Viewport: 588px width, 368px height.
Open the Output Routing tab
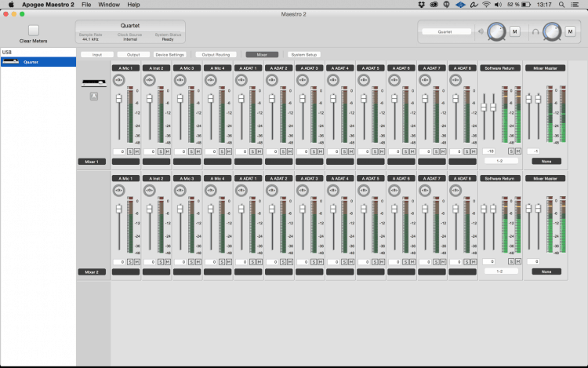(216, 55)
